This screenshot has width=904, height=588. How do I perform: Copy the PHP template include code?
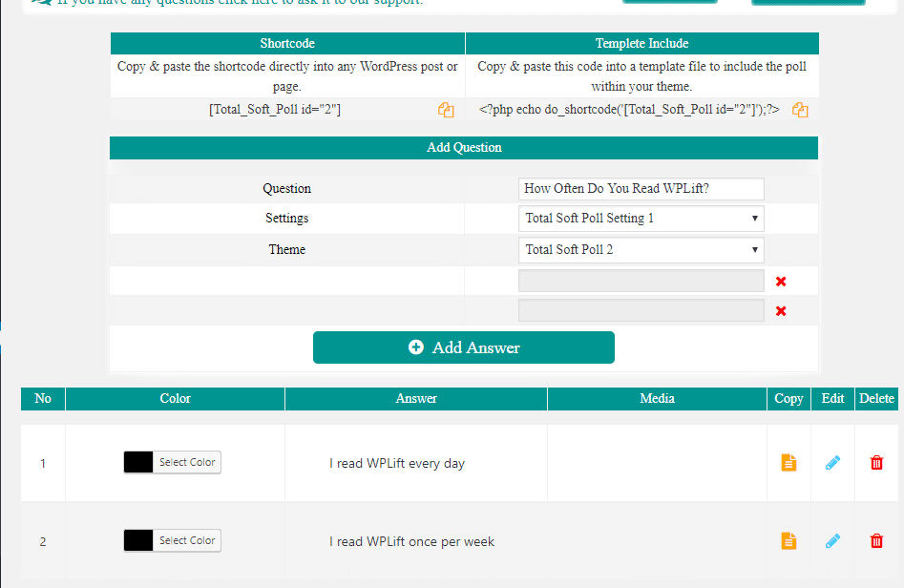tap(800, 110)
